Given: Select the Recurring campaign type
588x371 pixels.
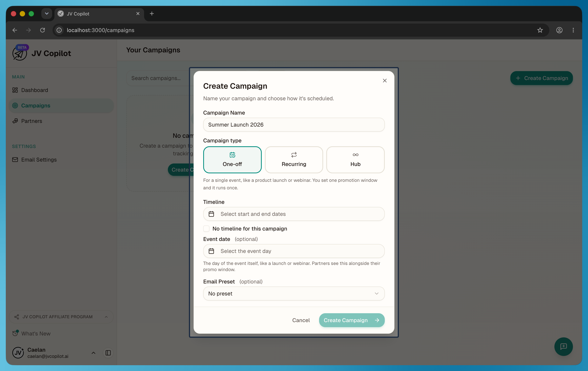Looking at the screenshot, I should 294,160.
